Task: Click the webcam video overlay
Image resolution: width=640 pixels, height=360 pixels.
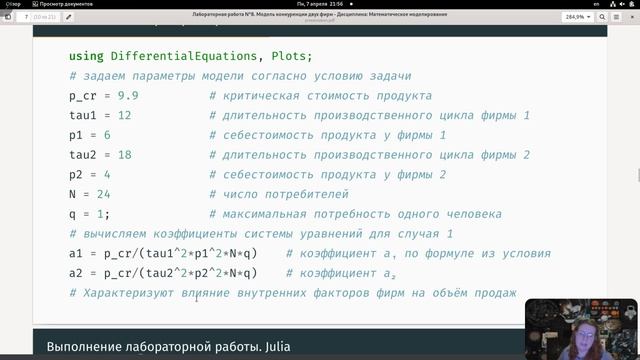Action: (581, 329)
